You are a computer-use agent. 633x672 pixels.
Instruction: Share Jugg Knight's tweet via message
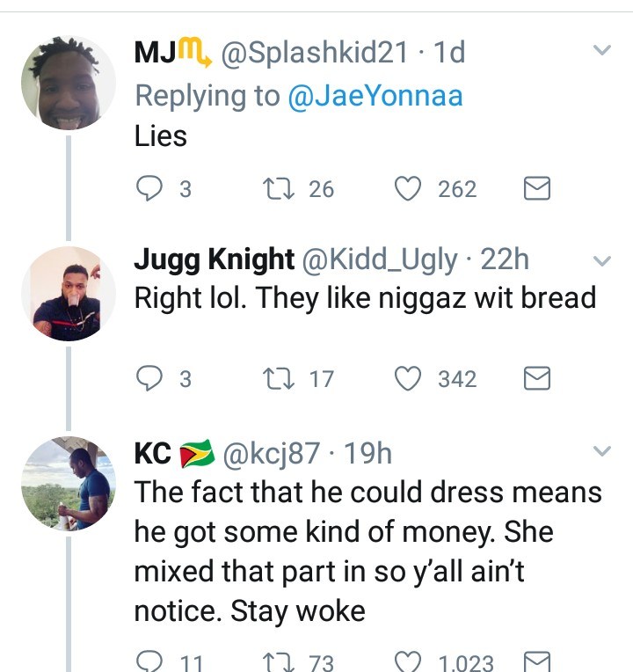[536, 379]
